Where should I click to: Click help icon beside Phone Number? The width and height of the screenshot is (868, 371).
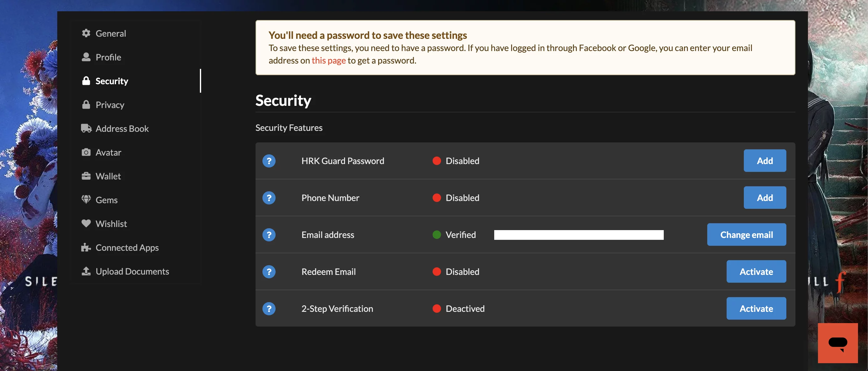[269, 198]
